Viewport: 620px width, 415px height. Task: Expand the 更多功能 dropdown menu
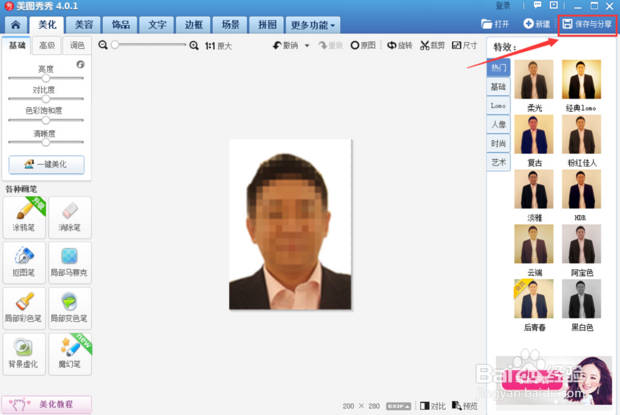click(313, 25)
